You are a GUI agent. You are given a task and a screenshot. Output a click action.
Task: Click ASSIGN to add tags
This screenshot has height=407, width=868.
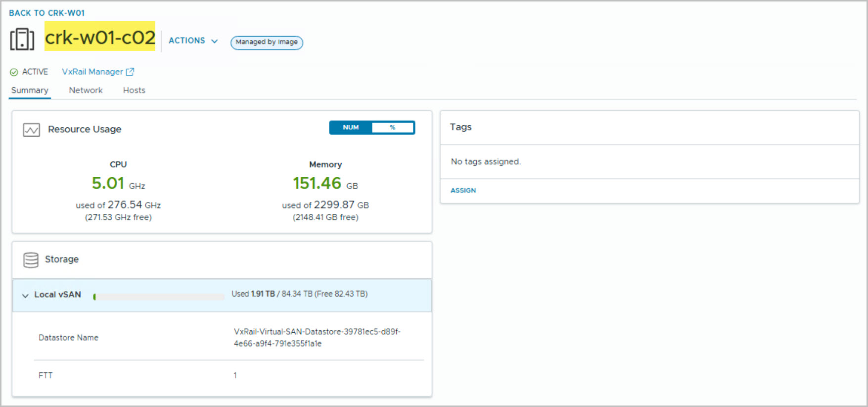pos(463,190)
